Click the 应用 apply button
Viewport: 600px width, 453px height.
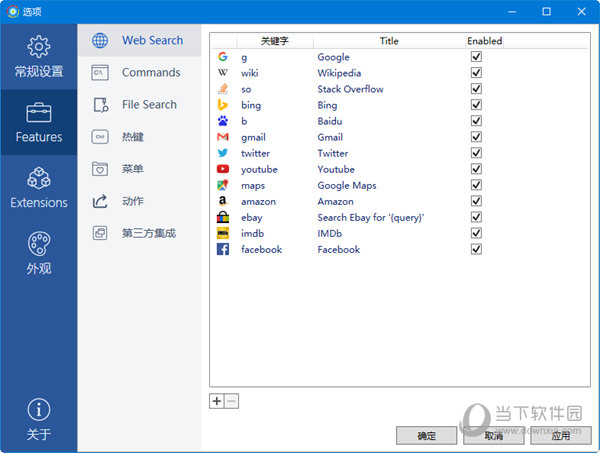(x=560, y=436)
